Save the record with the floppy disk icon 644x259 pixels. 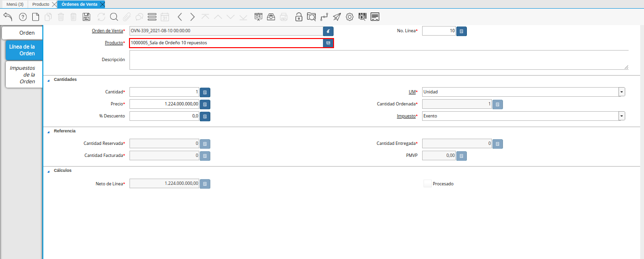tap(87, 17)
